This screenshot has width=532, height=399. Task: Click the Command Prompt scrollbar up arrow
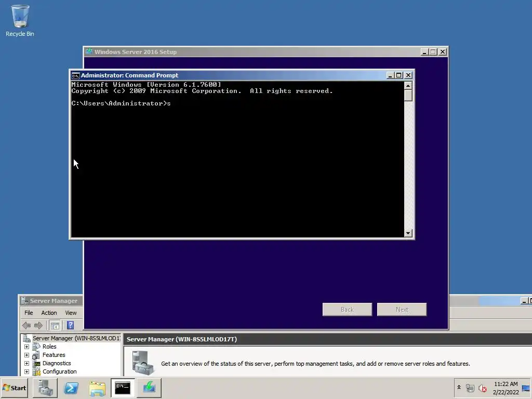point(408,85)
